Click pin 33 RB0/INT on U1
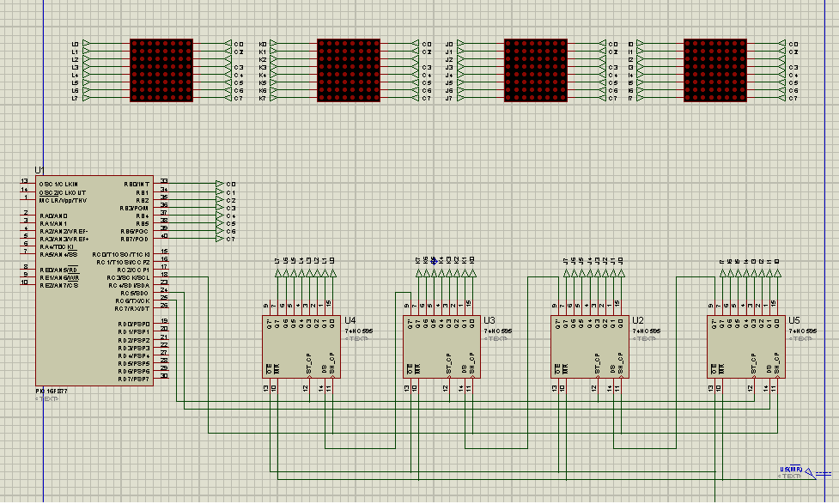This screenshot has width=839, height=504. [161, 184]
